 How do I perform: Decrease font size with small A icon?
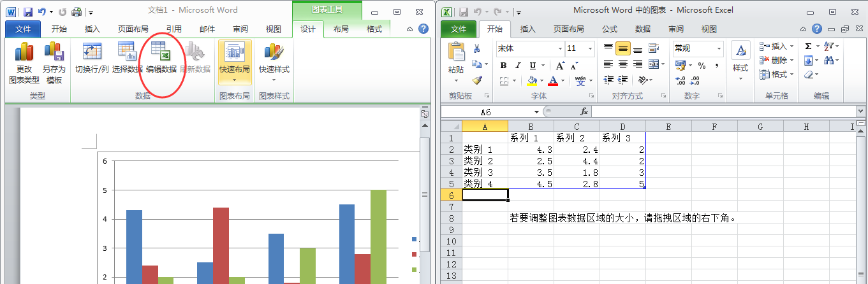click(574, 66)
